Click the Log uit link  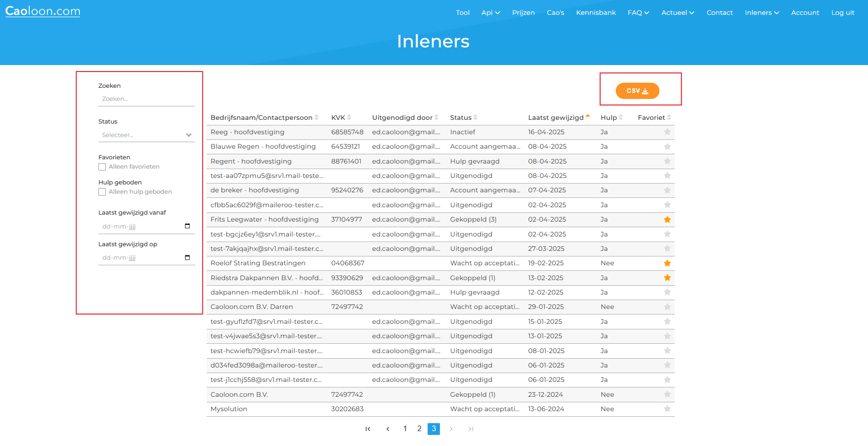point(842,13)
